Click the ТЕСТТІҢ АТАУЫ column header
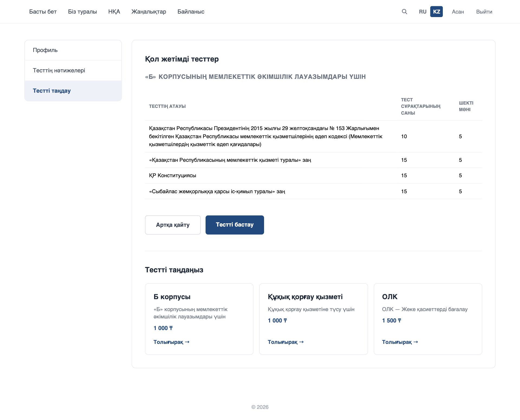Screen dimensions: 520x420 pyautogui.click(x=167, y=106)
